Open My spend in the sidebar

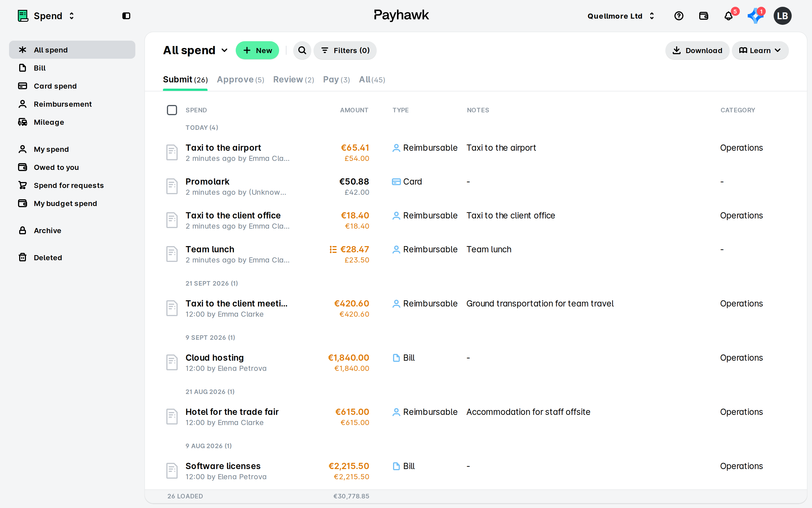click(72, 149)
